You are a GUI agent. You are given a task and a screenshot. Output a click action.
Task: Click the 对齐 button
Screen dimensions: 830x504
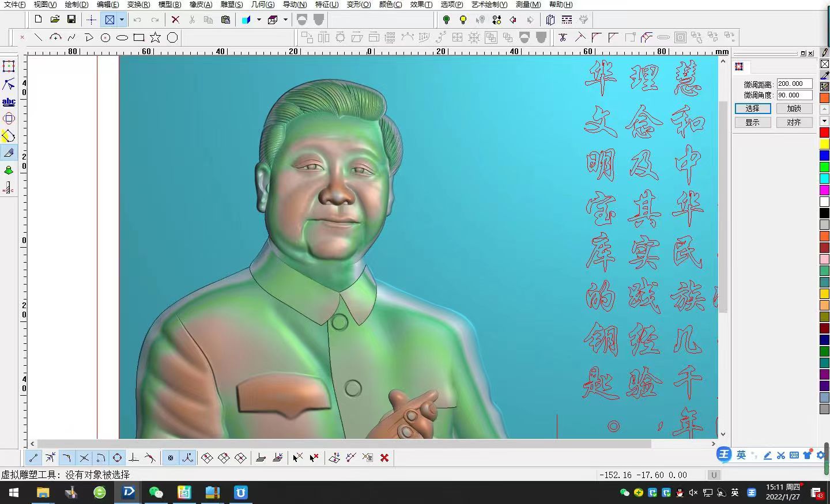click(794, 122)
